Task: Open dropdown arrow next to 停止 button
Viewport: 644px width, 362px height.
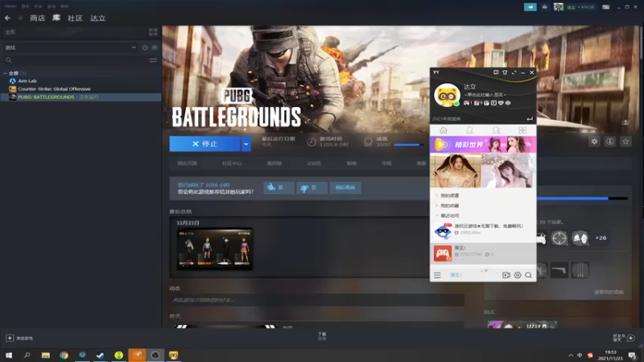Action: click(x=246, y=144)
